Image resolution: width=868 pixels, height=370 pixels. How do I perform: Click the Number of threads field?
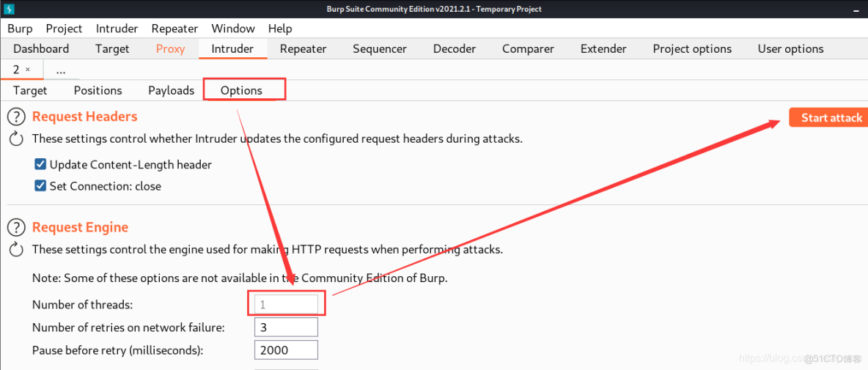[x=286, y=303]
